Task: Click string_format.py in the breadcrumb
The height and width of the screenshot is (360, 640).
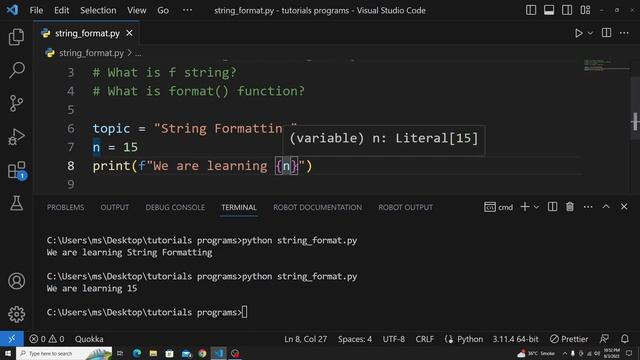Action: coord(91,53)
